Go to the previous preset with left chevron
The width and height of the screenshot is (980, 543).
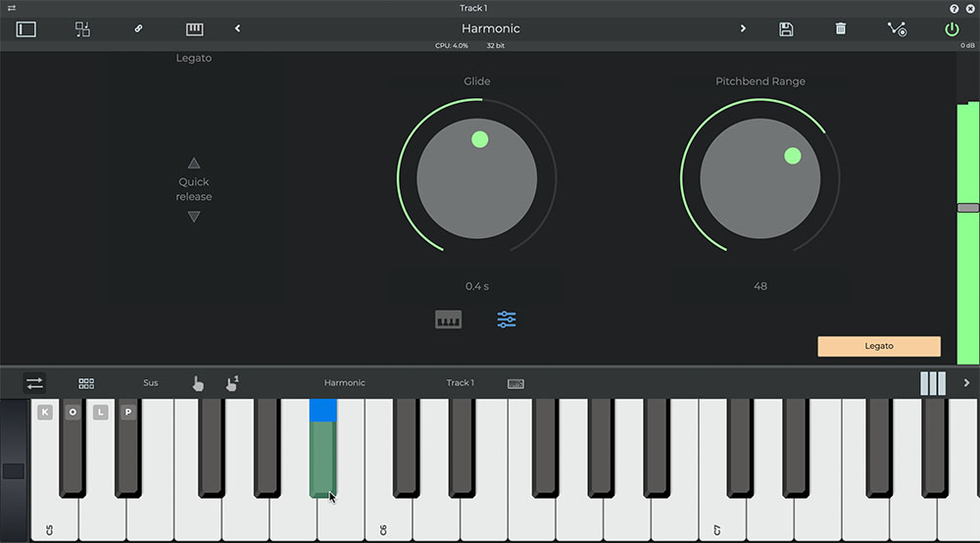237,29
